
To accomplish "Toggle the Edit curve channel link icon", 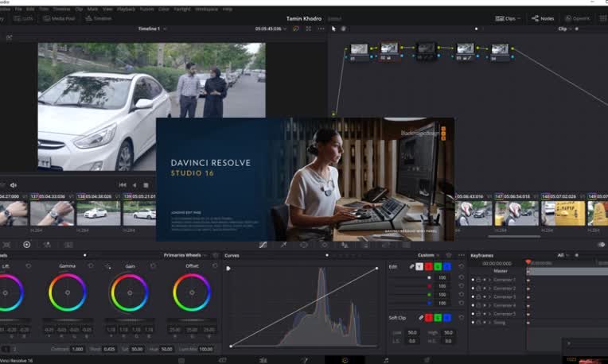I will point(411,266).
